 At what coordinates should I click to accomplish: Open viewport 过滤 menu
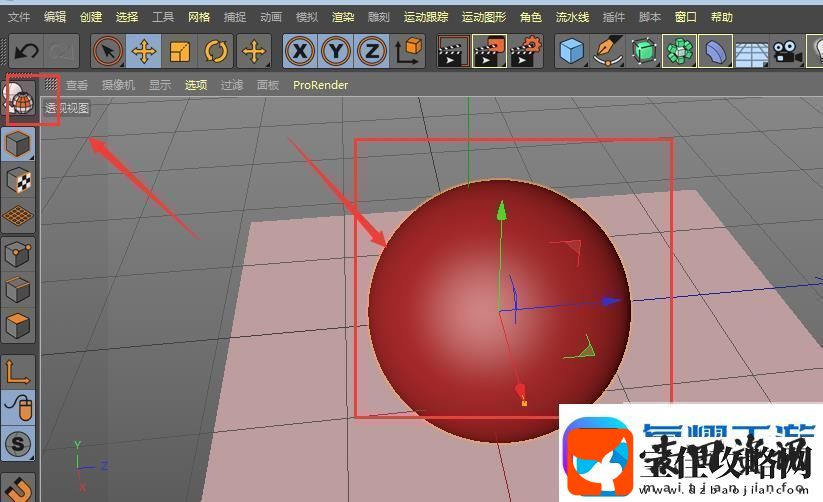coord(232,85)
